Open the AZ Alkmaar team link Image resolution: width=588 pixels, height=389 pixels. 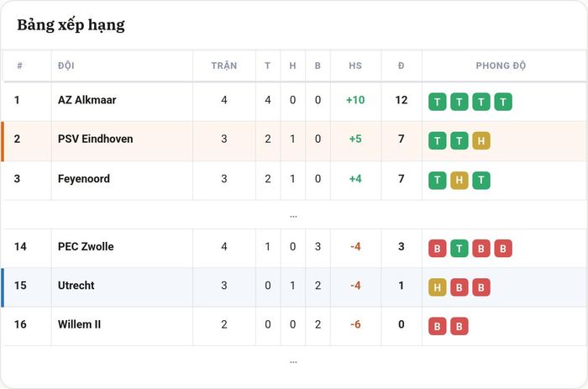tap(87, 100)
